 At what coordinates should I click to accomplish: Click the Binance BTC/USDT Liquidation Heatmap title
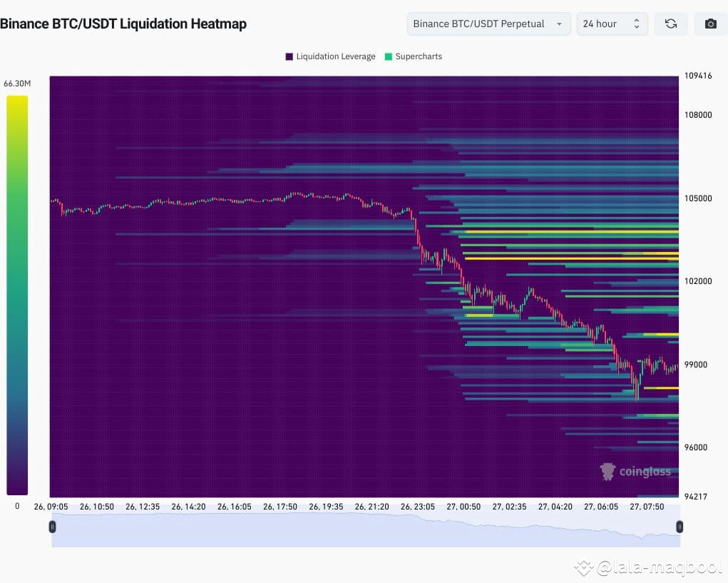click(x=124, y=24)
